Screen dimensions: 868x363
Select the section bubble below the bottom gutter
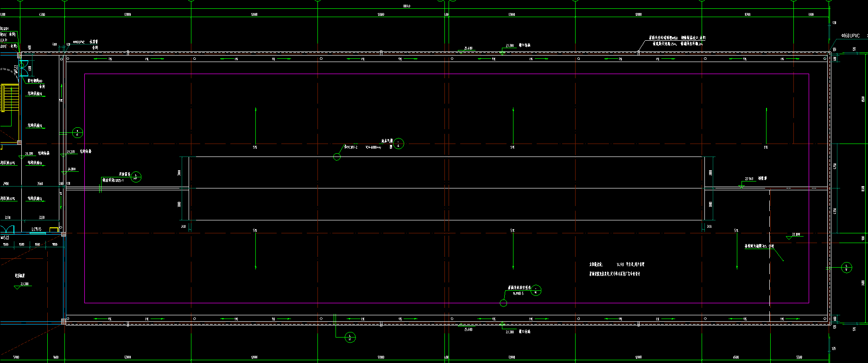350,338
